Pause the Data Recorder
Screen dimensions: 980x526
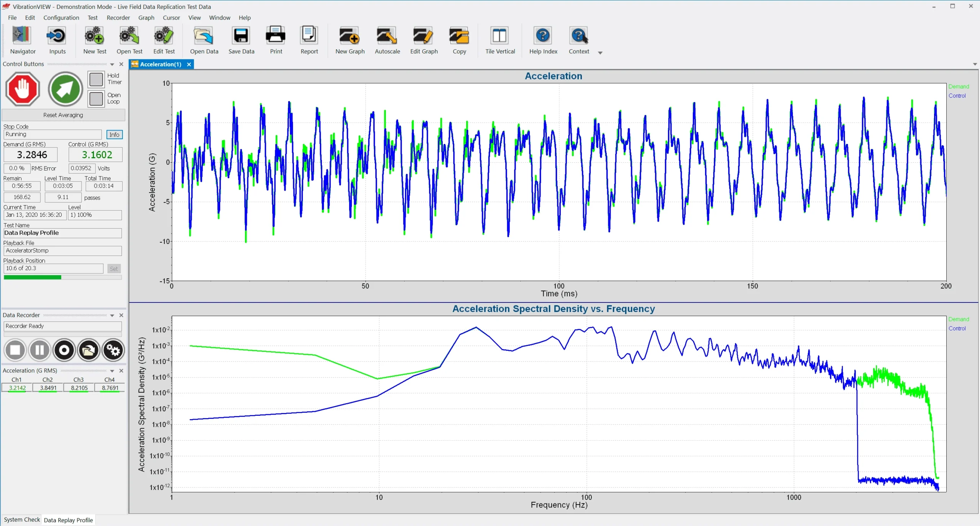(39, 350)
